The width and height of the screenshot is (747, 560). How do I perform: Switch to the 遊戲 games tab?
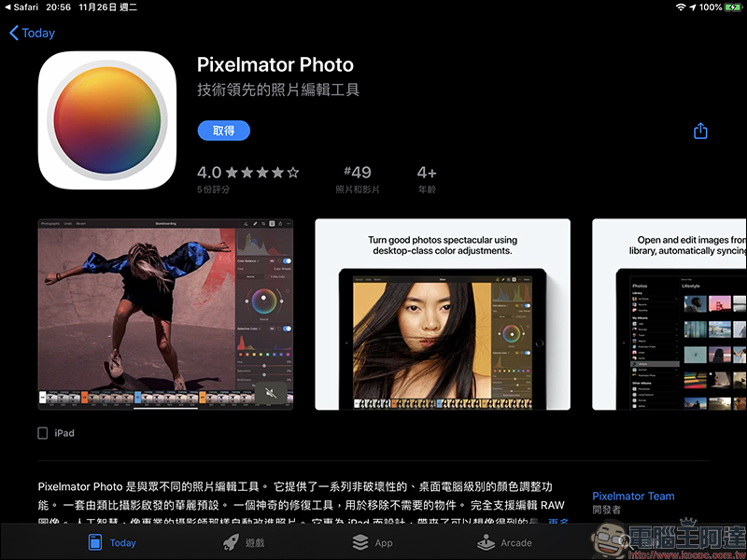pyautogui.click(x=244, y=542)
